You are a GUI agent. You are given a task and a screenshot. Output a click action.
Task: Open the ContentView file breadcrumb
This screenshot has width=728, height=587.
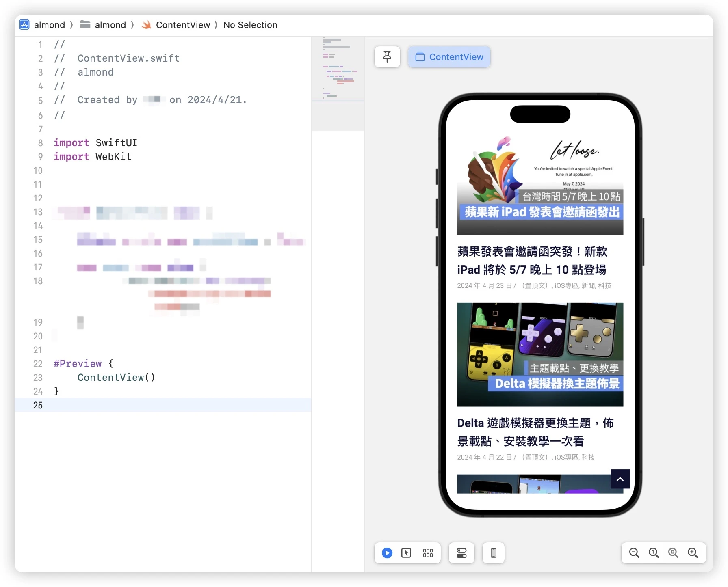click(x=183, y=25)
